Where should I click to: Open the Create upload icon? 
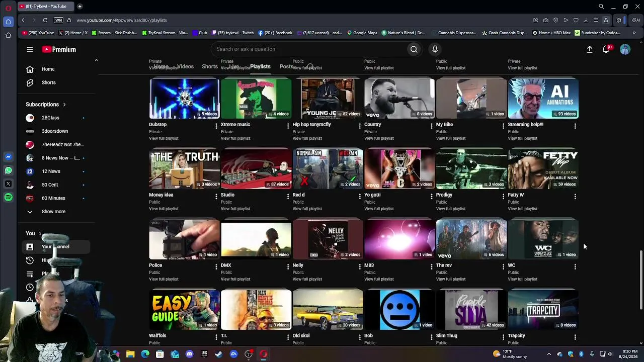click(590, 49)
